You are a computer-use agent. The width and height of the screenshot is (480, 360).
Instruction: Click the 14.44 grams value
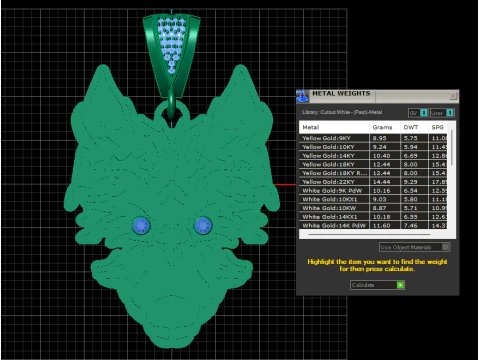click(381, 182)
